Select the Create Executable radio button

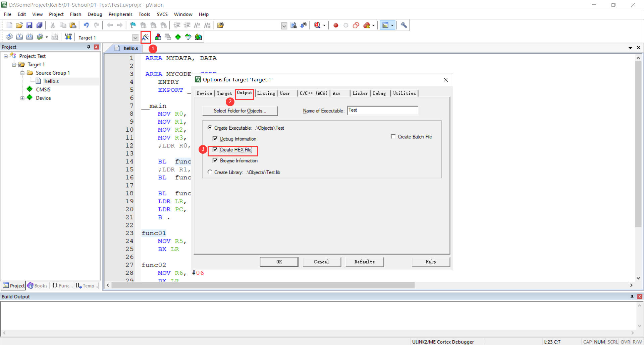pyautogui.click(x=210, y=128)
